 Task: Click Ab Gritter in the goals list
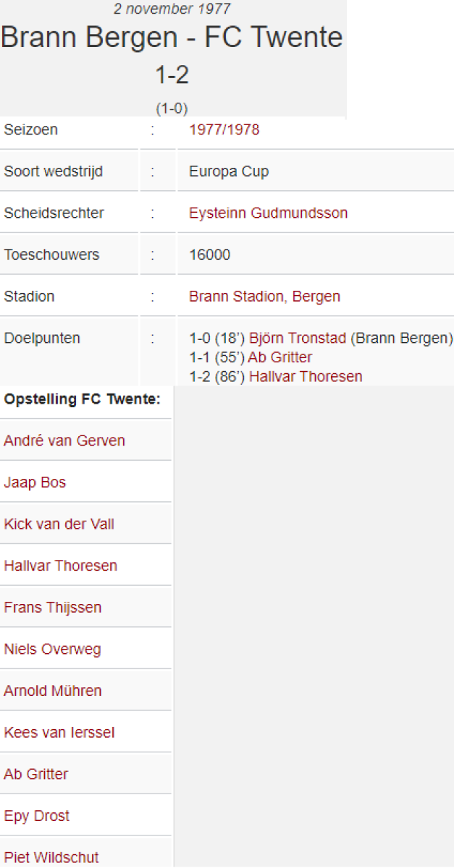tap(280, 357)
